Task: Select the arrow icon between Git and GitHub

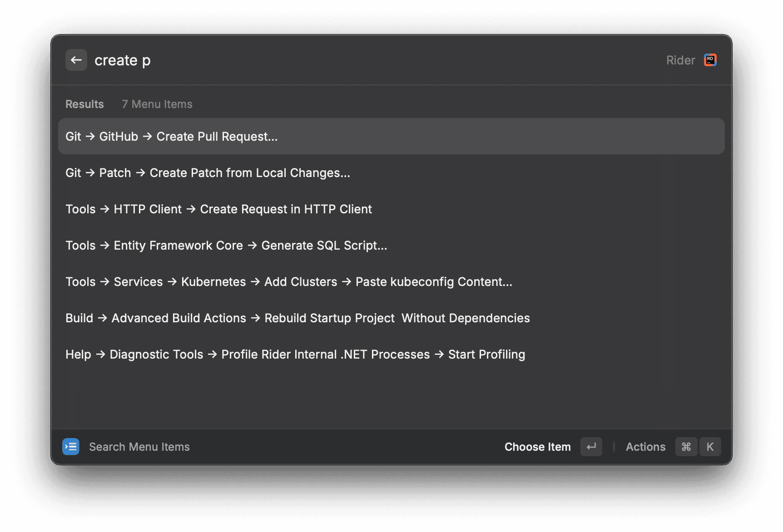Action: (90, 136)
